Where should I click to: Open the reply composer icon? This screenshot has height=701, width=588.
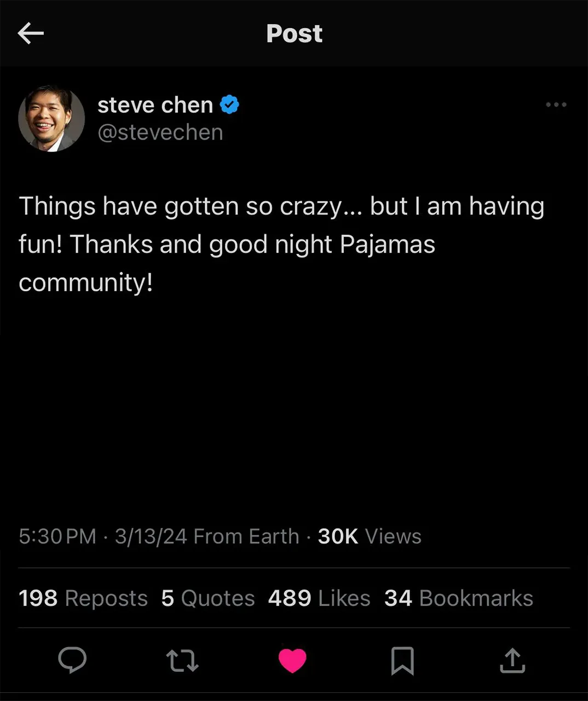pos(72,660)
